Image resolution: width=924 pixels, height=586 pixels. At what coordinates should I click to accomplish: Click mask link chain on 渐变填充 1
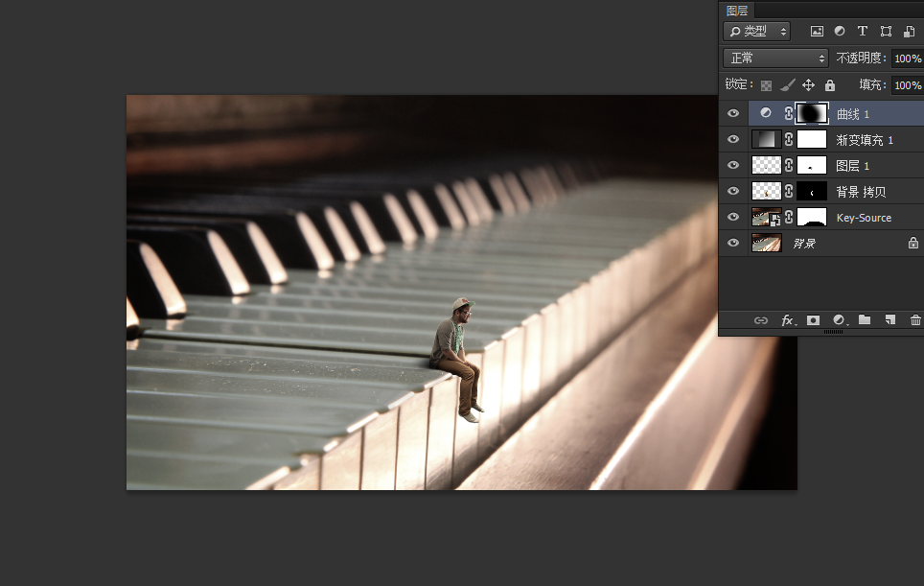point(789,139)
